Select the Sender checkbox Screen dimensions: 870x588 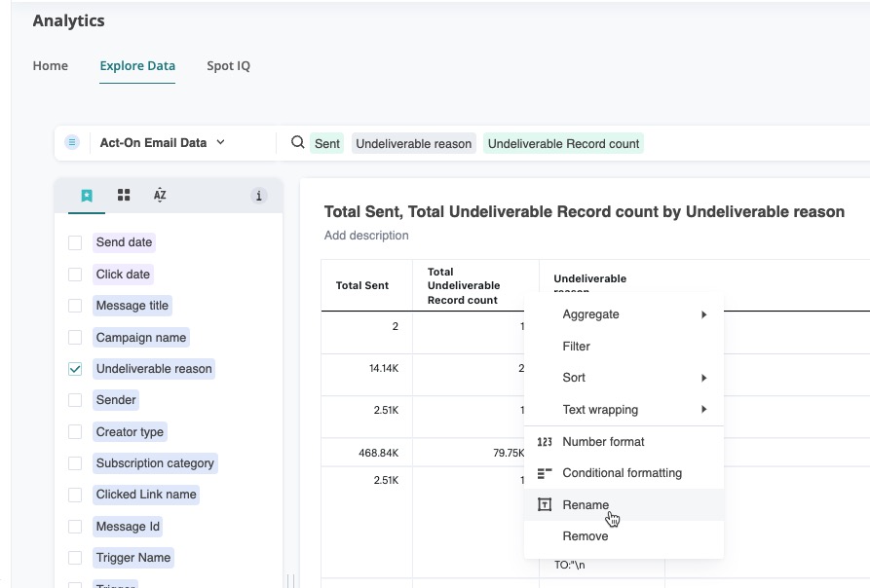click(75, 400)
